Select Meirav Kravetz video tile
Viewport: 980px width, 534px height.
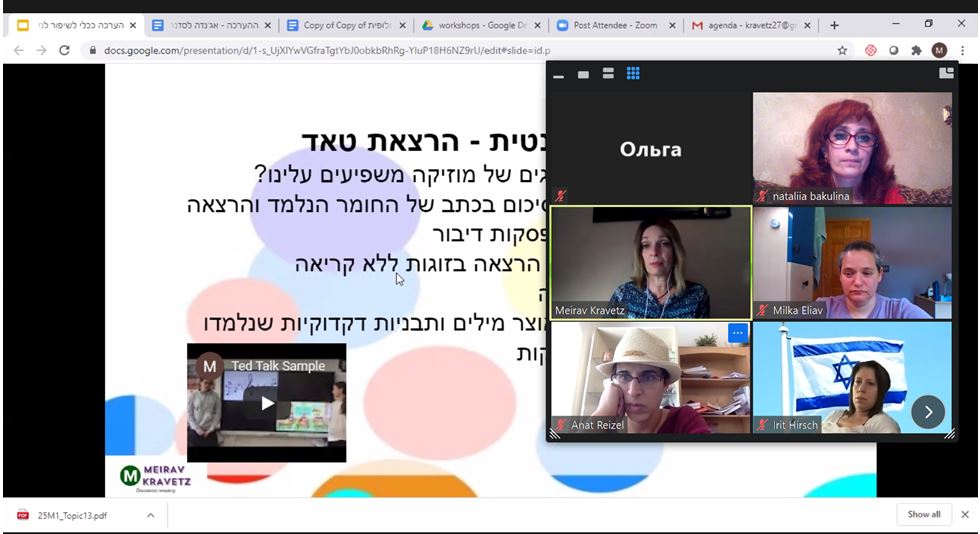(651, 263)
